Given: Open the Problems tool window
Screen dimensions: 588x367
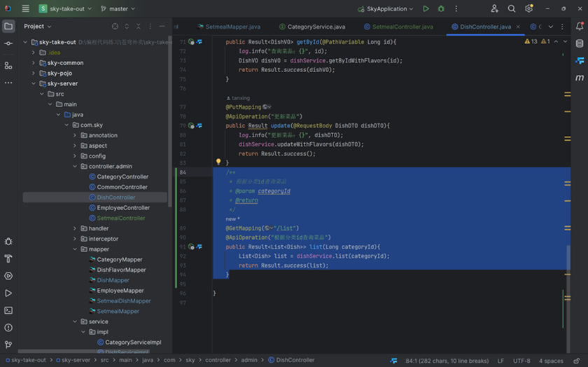Looking at the screenshot, I should pos(8,328).
